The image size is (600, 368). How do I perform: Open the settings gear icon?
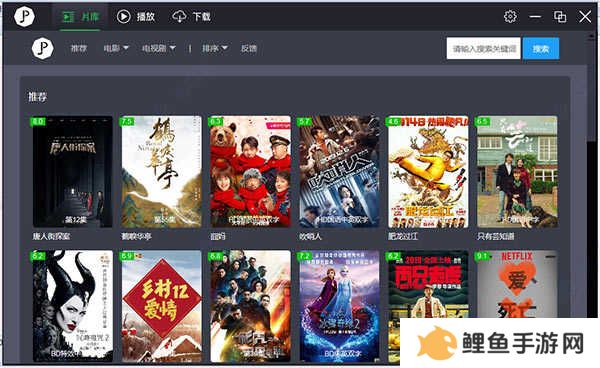pyautogui.click(x=510, y=16)
